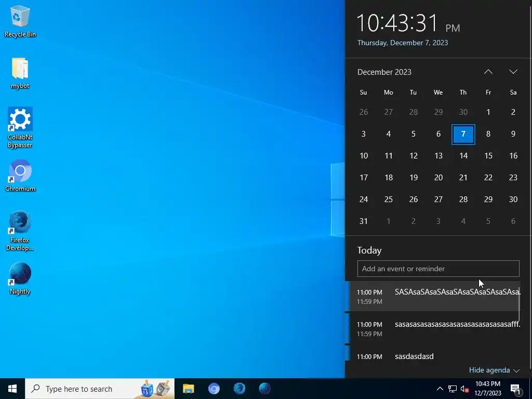Viewport: 532px width, 399px height.
Task: Select December 20 in the calendar
Action: [438, 178]
